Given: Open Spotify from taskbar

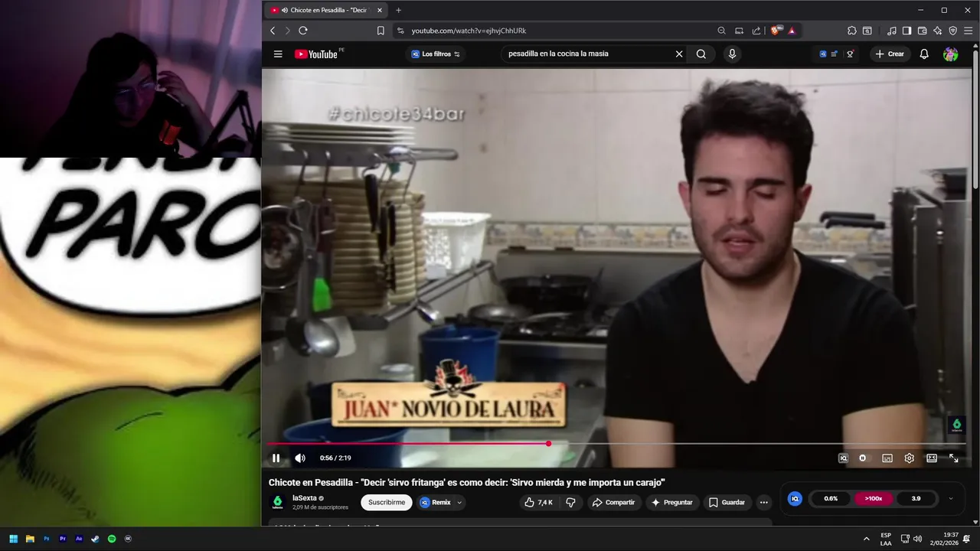Looking at the screenshot, I should (x=112, y=539).
